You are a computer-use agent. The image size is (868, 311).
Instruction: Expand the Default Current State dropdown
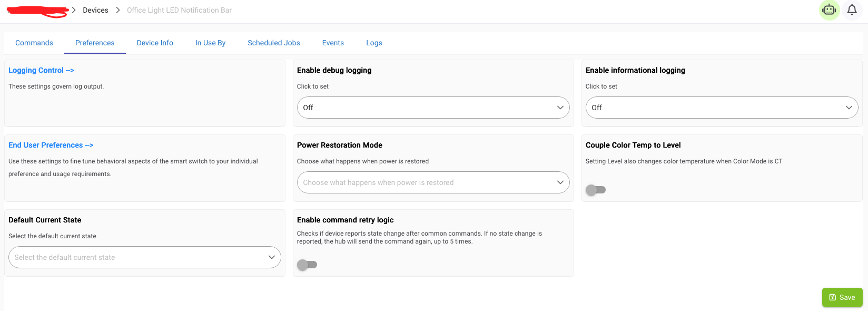(145, 257)
